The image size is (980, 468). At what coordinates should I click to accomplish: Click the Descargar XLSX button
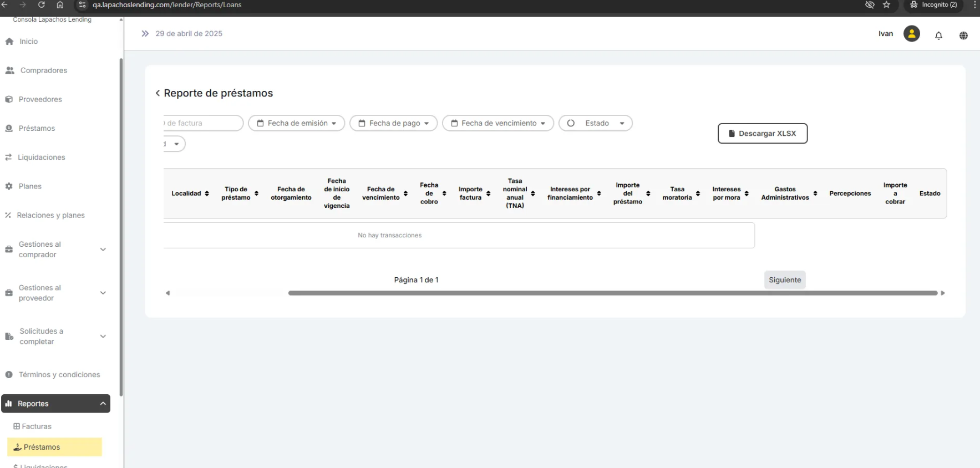tap(762, 134)
